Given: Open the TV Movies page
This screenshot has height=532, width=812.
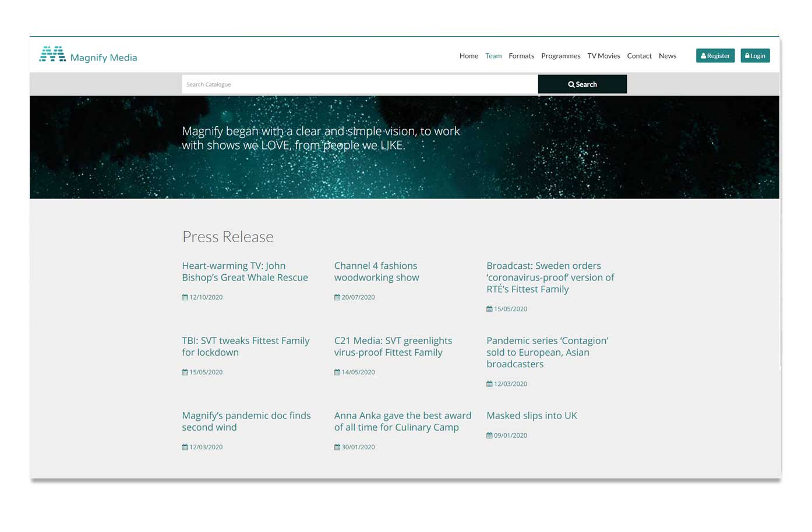Looking at the screenshot, I should [x=603, y=56].
